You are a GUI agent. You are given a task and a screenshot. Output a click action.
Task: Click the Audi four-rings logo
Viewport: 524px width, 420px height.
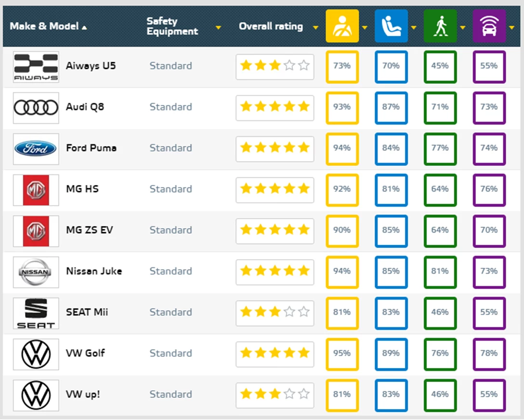tap(36, 107)
